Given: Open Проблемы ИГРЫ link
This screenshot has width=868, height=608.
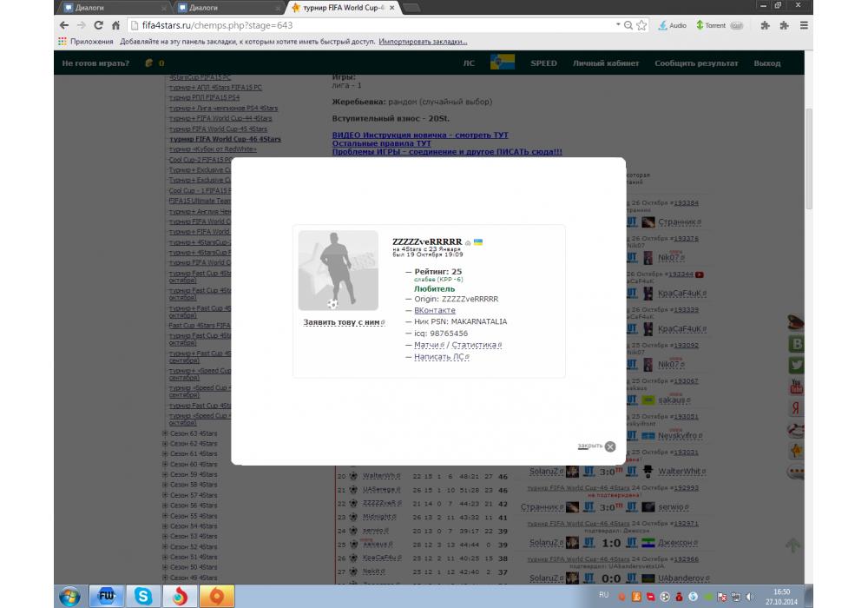Looking at the screenshot, I should point(447,152).
